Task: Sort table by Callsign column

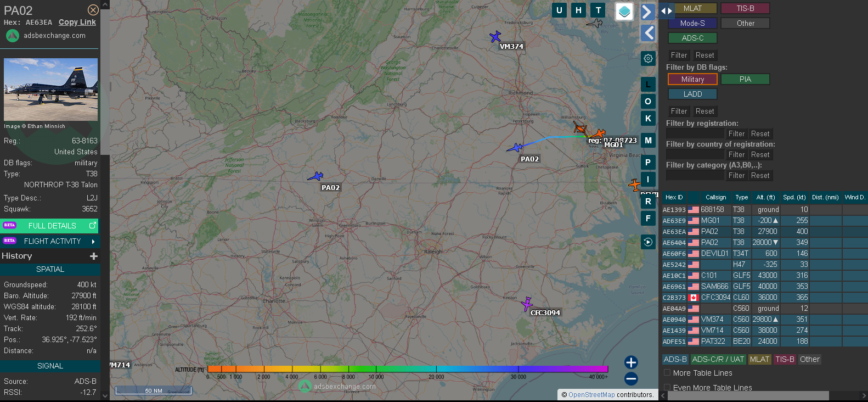Action: 715,197
